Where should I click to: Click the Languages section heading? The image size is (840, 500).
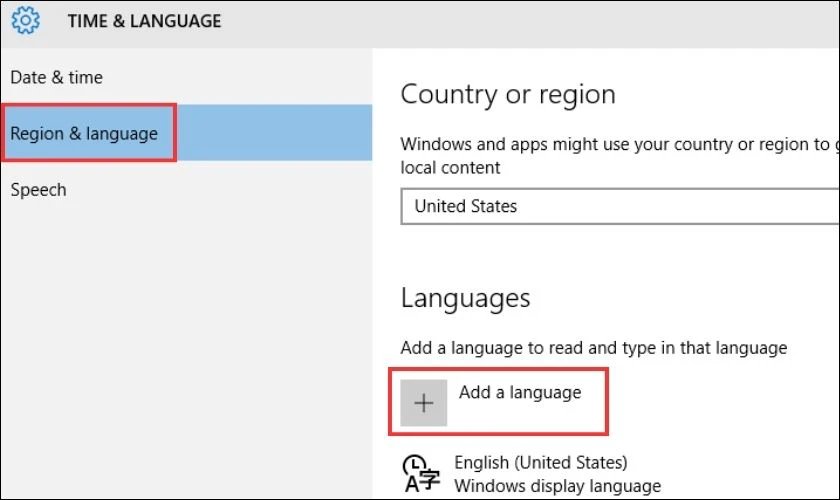point(465,298)
